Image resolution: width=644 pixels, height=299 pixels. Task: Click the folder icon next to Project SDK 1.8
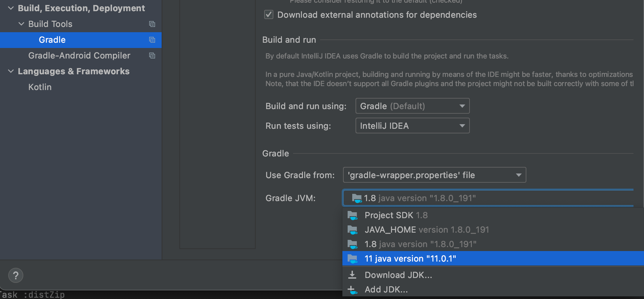click(x=353, y=216)
